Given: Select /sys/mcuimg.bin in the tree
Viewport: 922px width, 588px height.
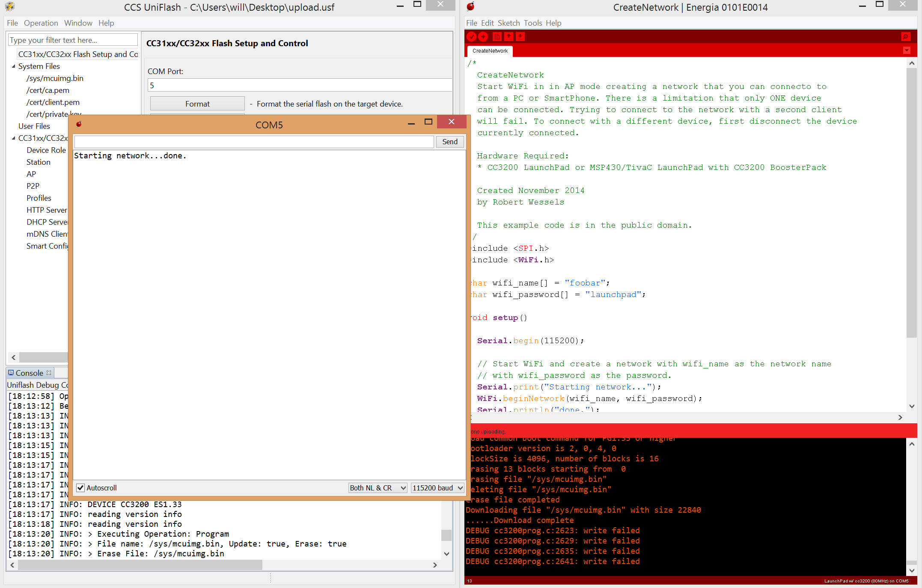Looking at the screenshot, I should tap(55, 78).
